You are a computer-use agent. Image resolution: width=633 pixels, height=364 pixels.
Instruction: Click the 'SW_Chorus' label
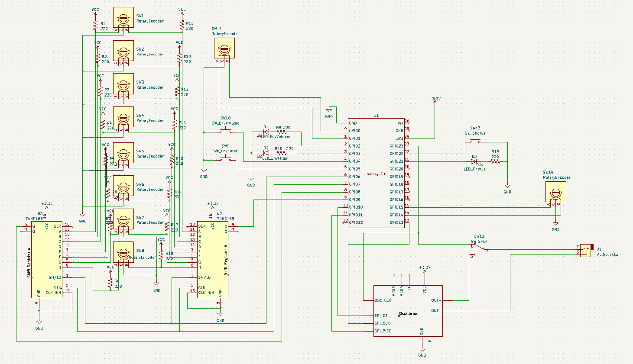475,133
